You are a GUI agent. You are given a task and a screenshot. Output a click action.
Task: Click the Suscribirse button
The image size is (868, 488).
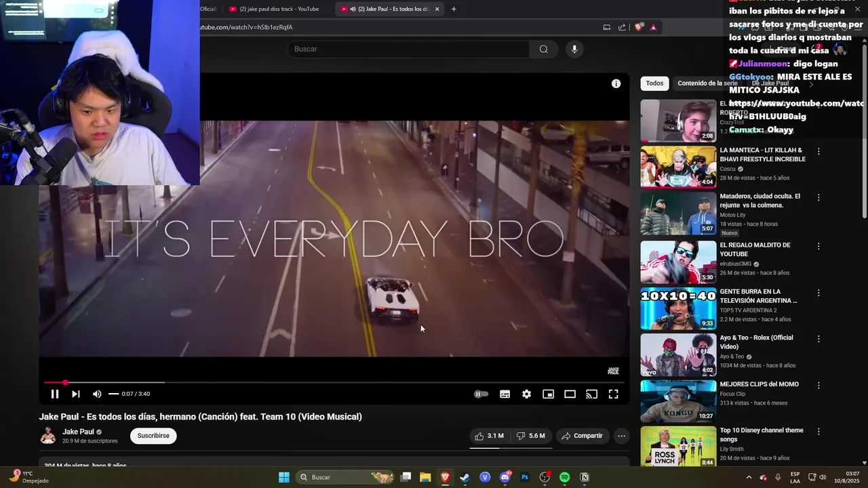153,436
